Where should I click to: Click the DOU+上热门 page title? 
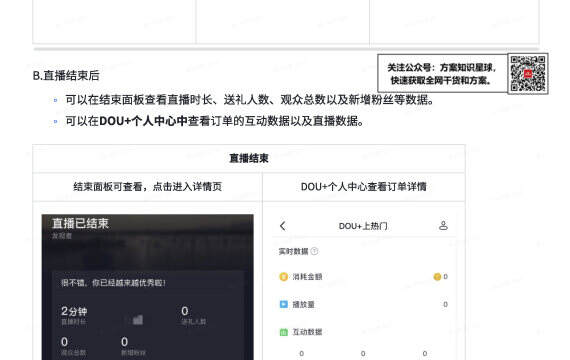pos(363,226)
